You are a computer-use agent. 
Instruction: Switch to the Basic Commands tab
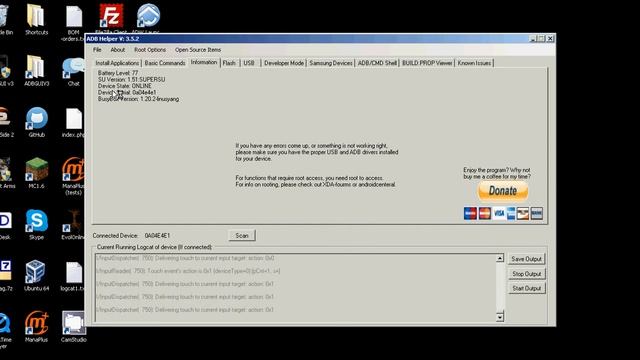point(165,63)
